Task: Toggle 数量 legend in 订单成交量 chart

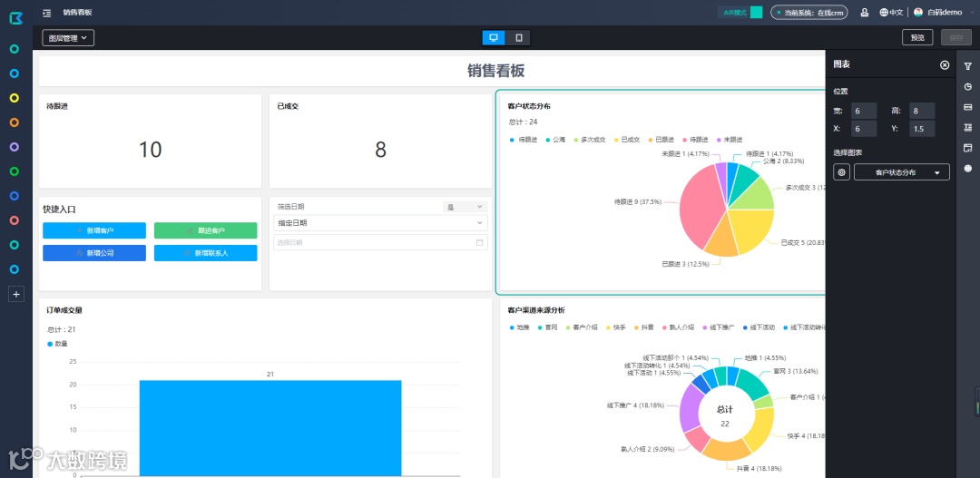Action: [x=57, y=344]
